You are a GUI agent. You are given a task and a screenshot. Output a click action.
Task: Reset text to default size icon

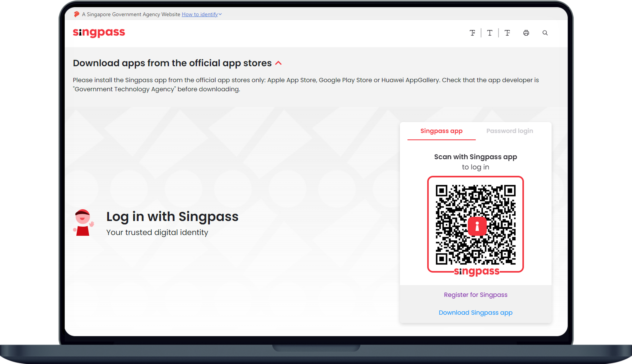tap(489, 33)
